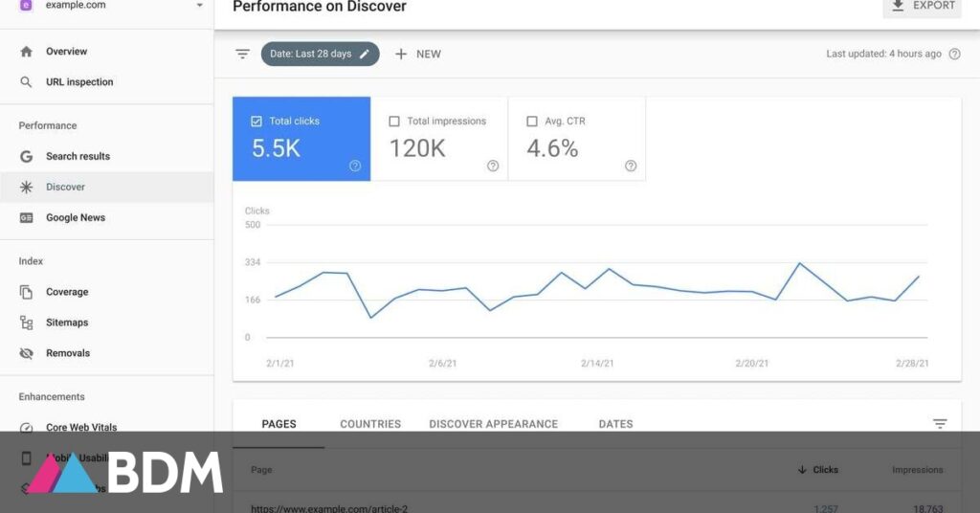This screenshot has width=980, height=513.
Task: Click the Impressions column header
Action: click(918, 470)
